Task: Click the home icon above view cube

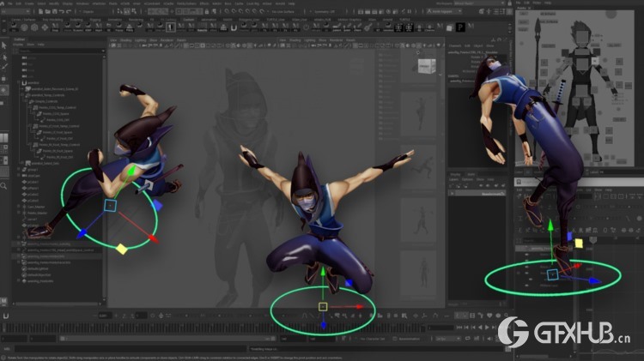Action: click(x=418, y=52)
